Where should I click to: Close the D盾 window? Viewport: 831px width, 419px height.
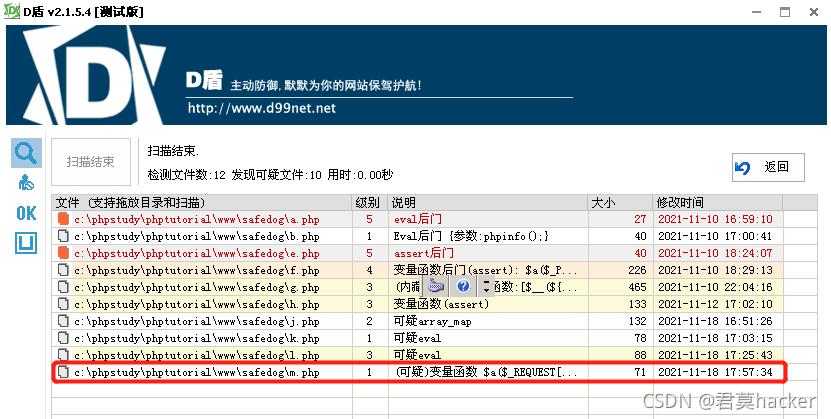[x=814, y=12]
